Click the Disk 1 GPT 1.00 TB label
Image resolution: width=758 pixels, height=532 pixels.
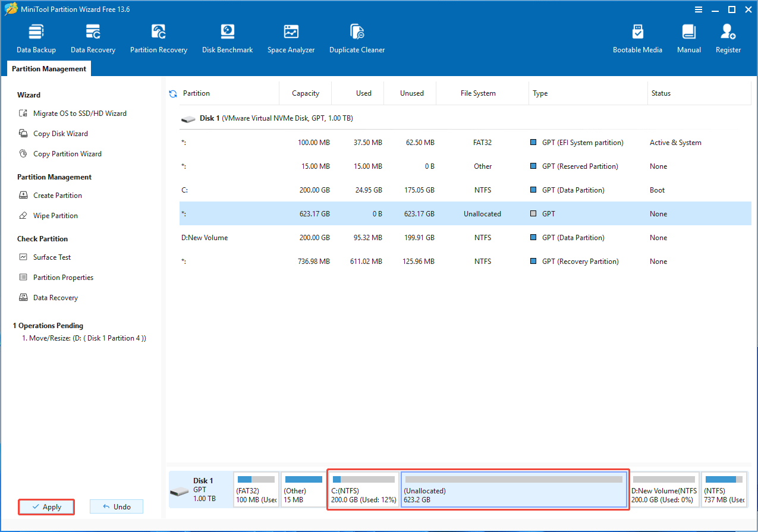coord(204,490)
